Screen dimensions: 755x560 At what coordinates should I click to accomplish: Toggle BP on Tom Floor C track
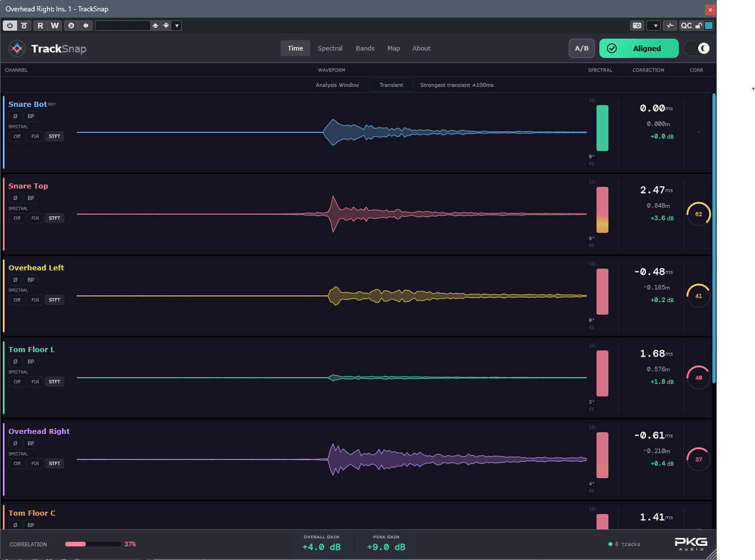click(31, 525)
